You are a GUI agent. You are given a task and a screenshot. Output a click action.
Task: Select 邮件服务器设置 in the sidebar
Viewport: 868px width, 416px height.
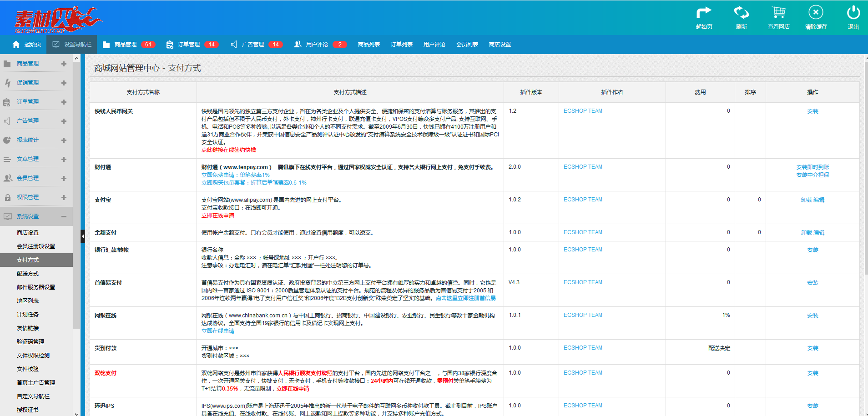[36, 287]
